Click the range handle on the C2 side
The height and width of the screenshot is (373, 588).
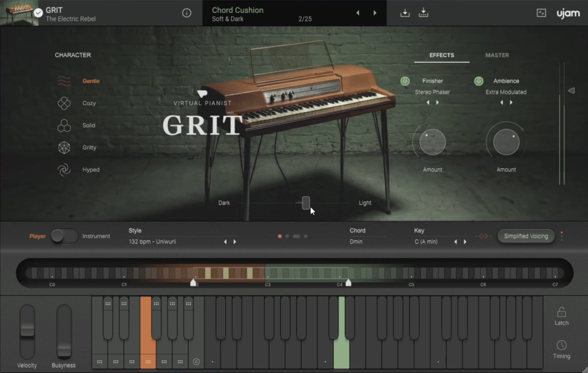(x=193, y=282)
